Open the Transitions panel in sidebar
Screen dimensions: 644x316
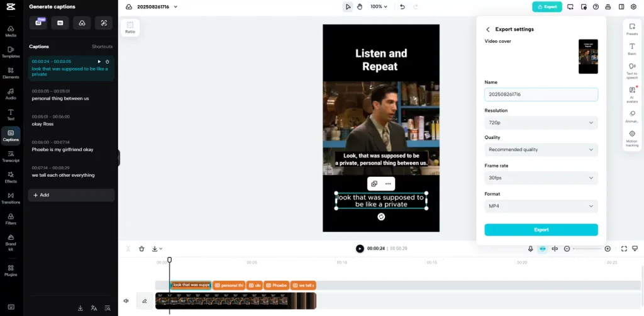11,197
